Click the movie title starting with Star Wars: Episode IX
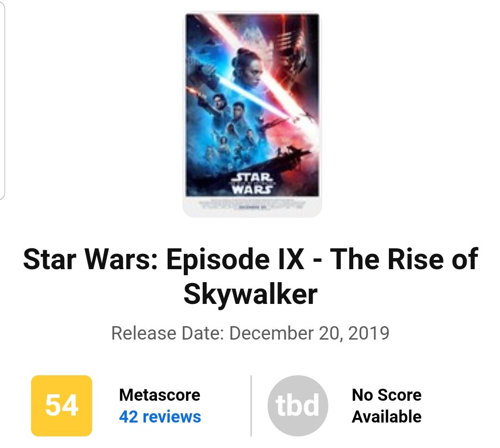500x448 pixels. pyautogui.click(x=250, y=259)
